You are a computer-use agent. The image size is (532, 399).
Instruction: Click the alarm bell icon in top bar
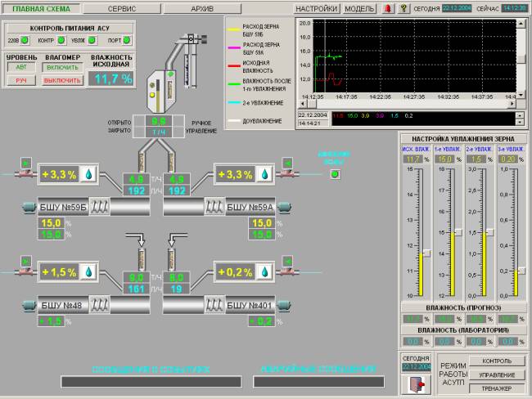pyautogui.click(x=387, y=7)
